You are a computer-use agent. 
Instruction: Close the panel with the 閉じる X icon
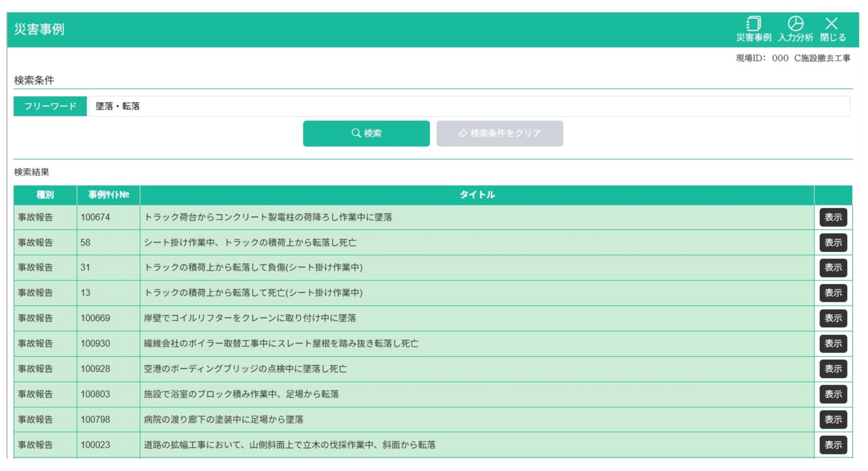832,29
